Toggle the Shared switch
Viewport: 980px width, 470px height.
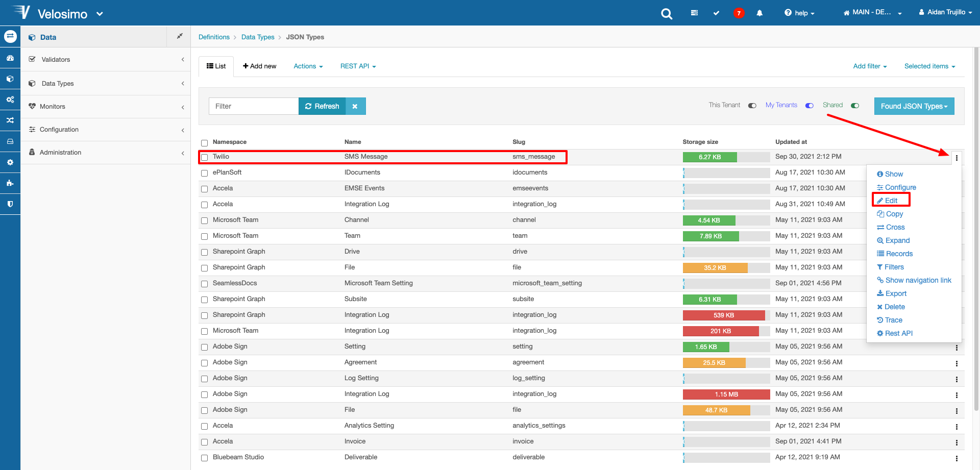coord(855,106)
